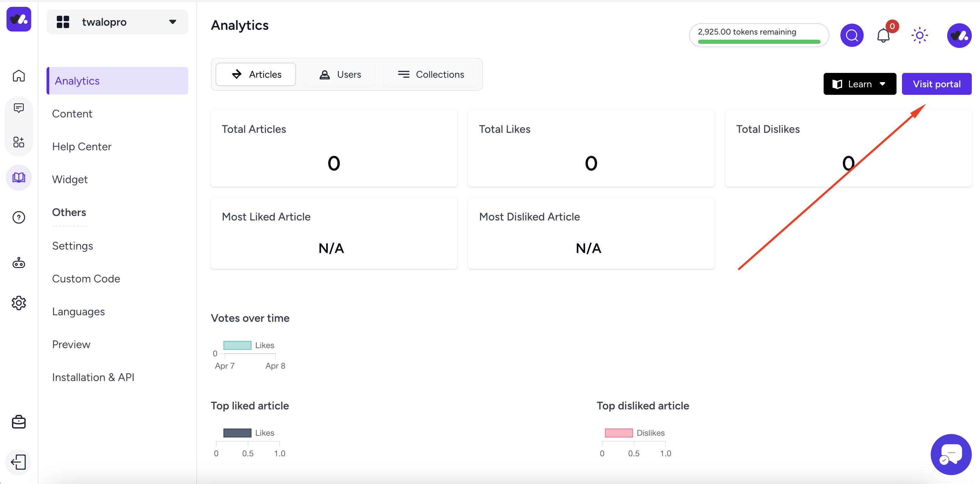Click the briefcase icon in sidebar
Viewport: 980px width, 484px height.
click(18, 422)
